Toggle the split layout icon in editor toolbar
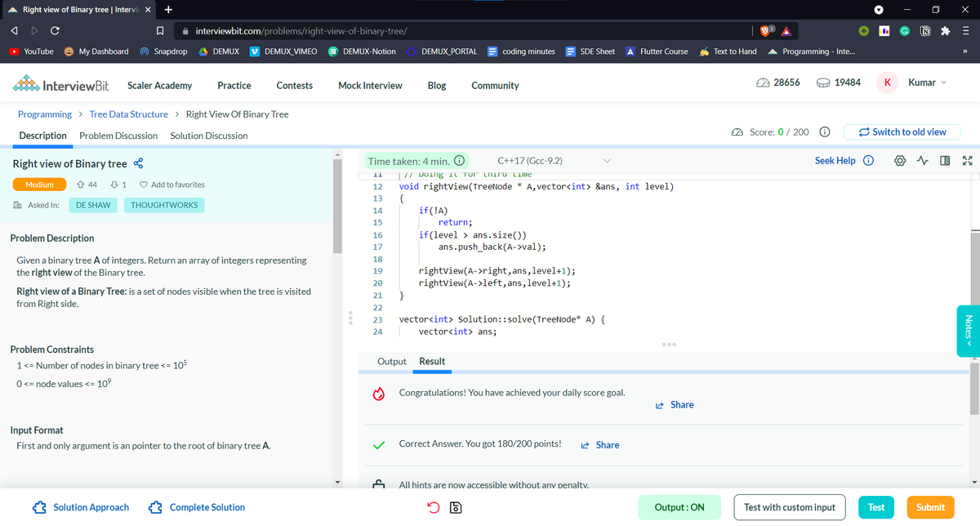This screenshot has width=980, height=526. (947, 161)
